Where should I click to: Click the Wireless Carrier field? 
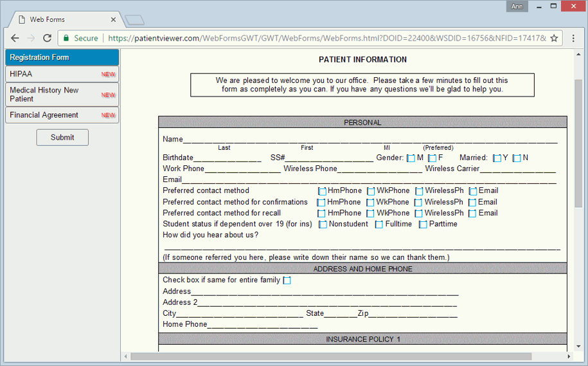coord(518,169)
